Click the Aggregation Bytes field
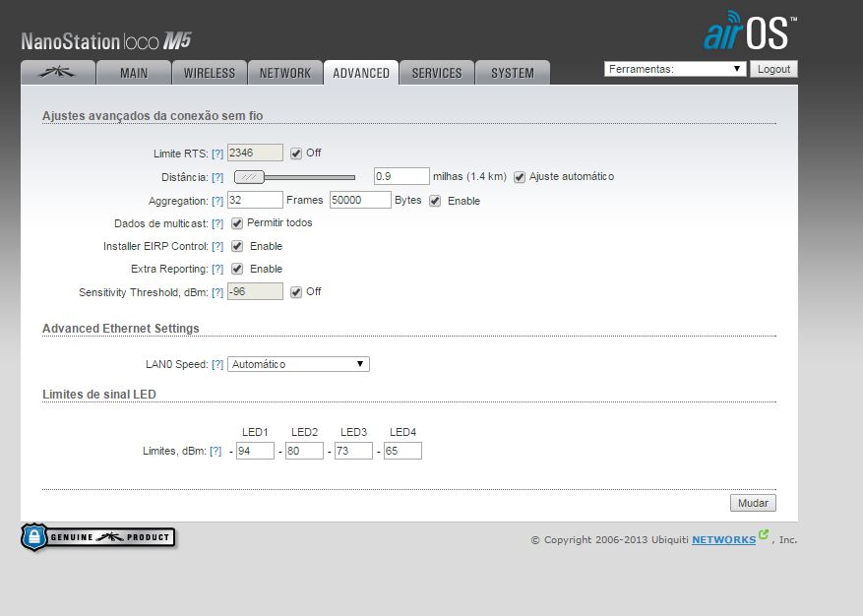863x616 pixels. point(360,200)
